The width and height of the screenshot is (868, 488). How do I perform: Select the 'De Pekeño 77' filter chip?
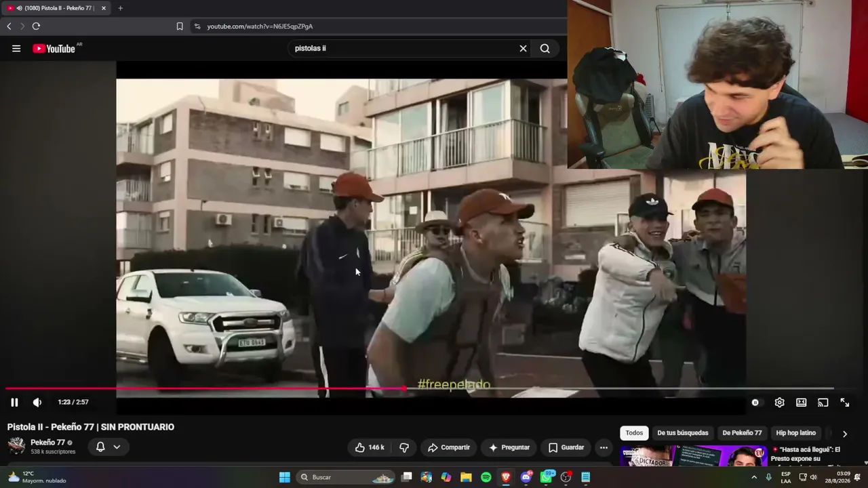coord(742,433)
